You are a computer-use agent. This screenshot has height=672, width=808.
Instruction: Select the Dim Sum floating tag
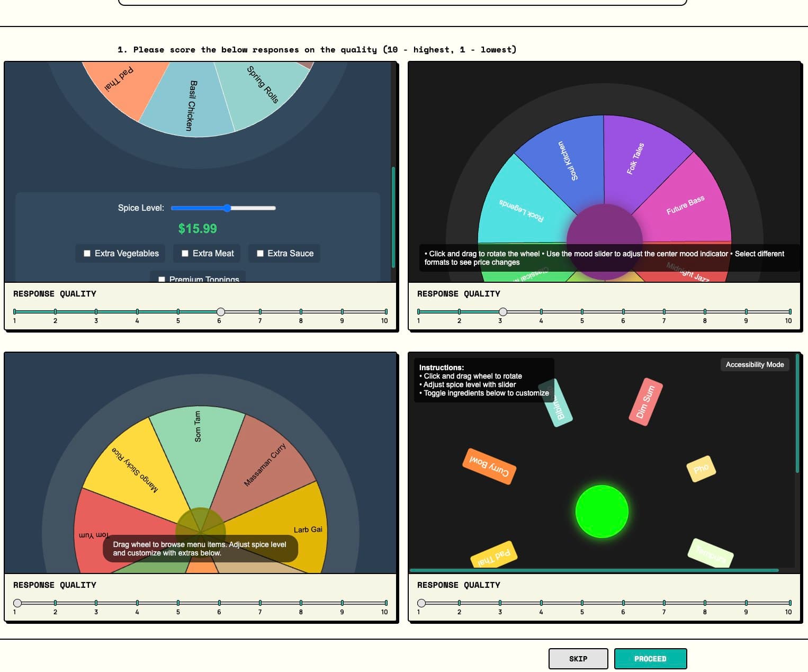coord(645,402)
